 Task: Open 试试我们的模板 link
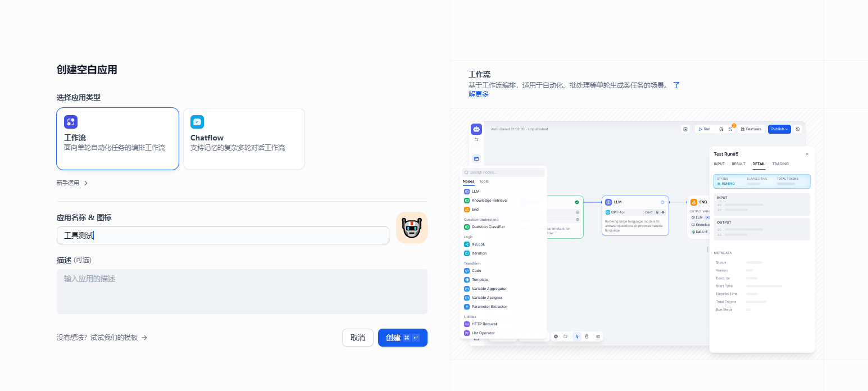click(115, 338)
